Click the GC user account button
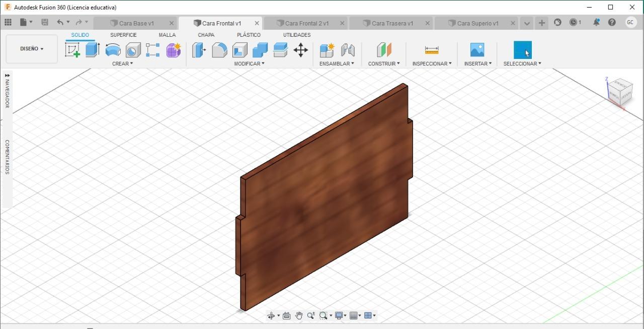This screenshot has width=644, height=329. pyautogui.click(x=630, y=22)
